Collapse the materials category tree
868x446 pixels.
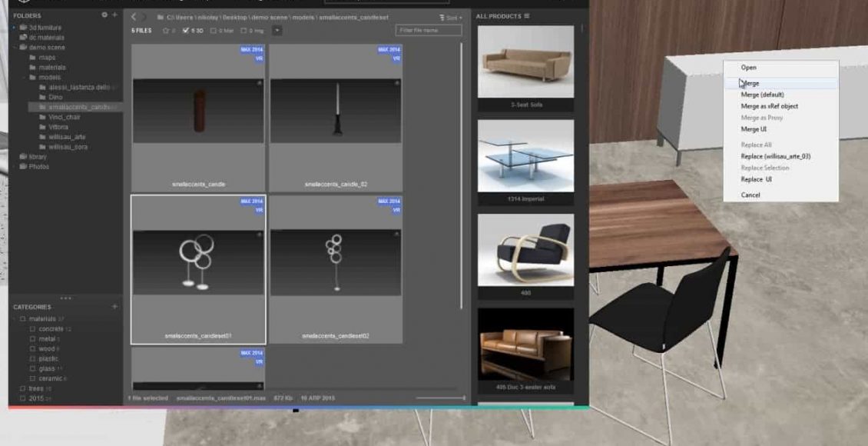[x=14, y=319]
